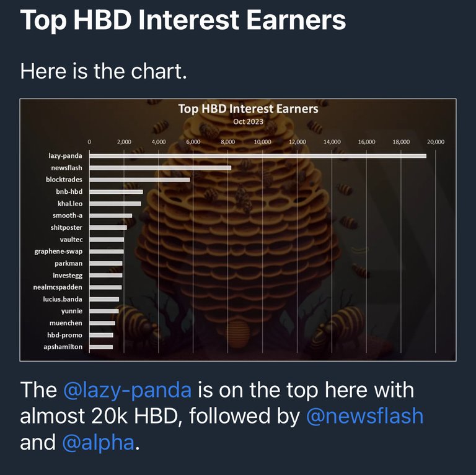Select the shitposter axis label
Viewport: 476px width, 475px height.
click(66, 227)
